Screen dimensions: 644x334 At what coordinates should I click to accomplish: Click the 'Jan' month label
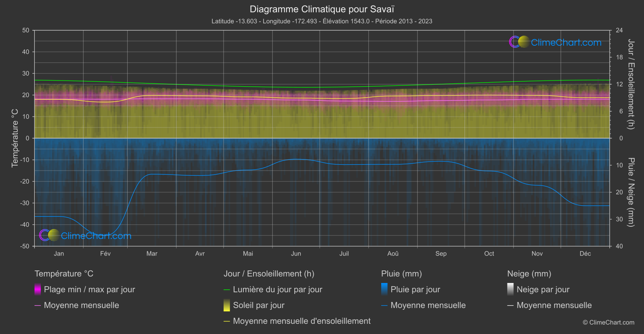(x=59, y=253)
